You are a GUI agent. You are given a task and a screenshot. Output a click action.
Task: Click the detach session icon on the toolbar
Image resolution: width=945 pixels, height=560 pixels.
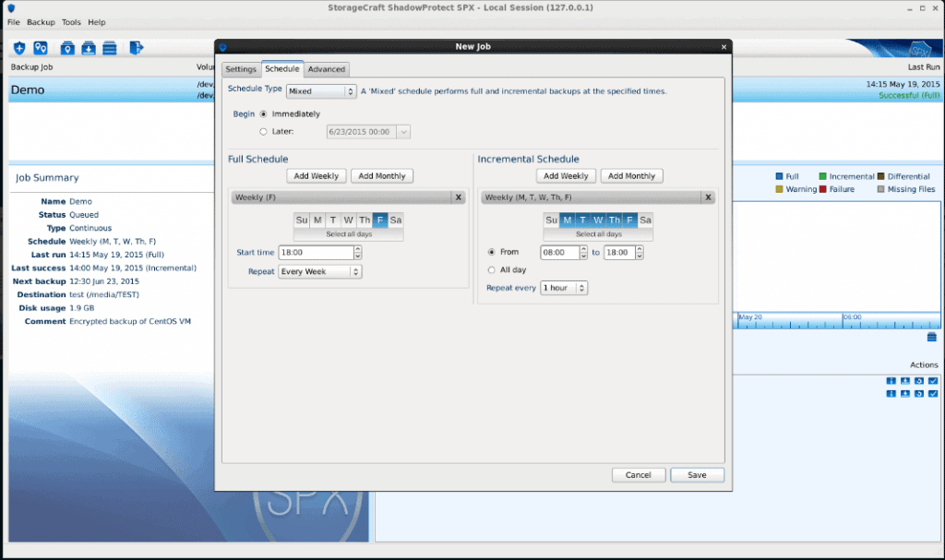click(x=136, y=47)
